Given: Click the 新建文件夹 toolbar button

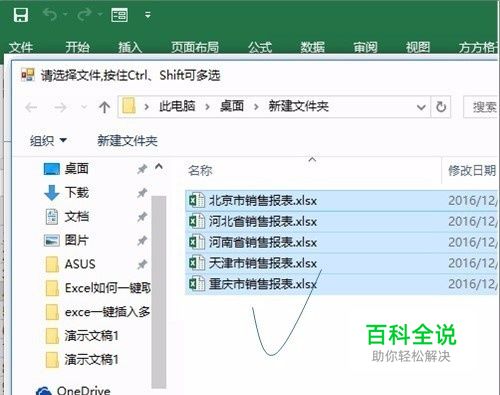Looking at the screenshot, I should click(x=127, y=141).
